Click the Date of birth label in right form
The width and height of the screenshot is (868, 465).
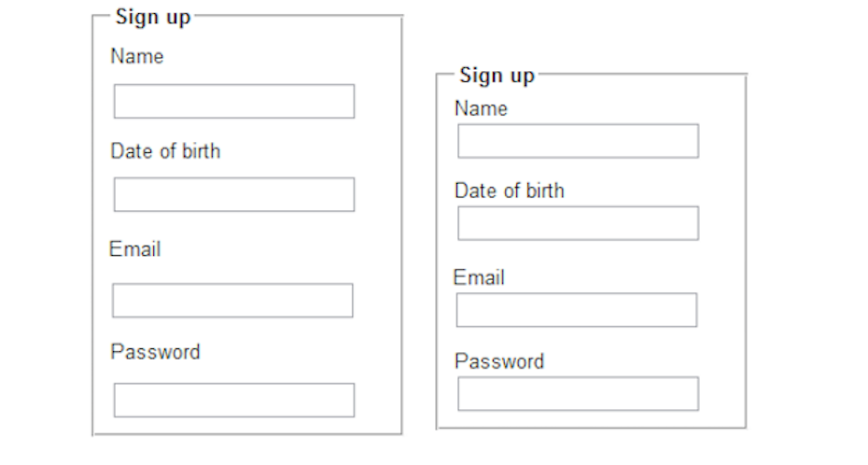pyautogui.click(x=509, y=191)
